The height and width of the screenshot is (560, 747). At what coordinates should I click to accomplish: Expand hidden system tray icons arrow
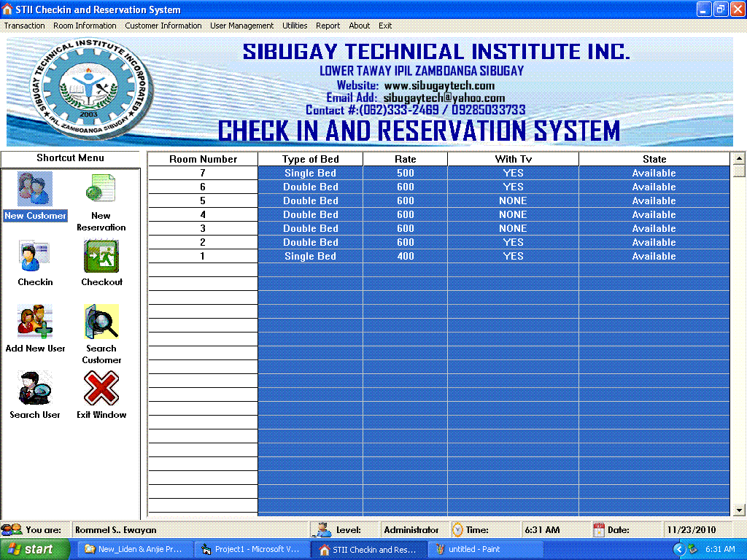pos(678,549)
